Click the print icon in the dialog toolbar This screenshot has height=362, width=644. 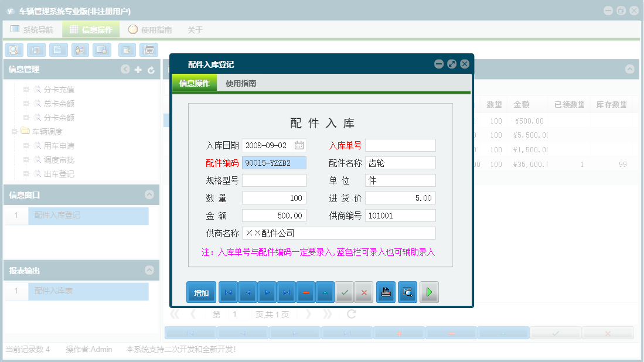coord(385,292)
